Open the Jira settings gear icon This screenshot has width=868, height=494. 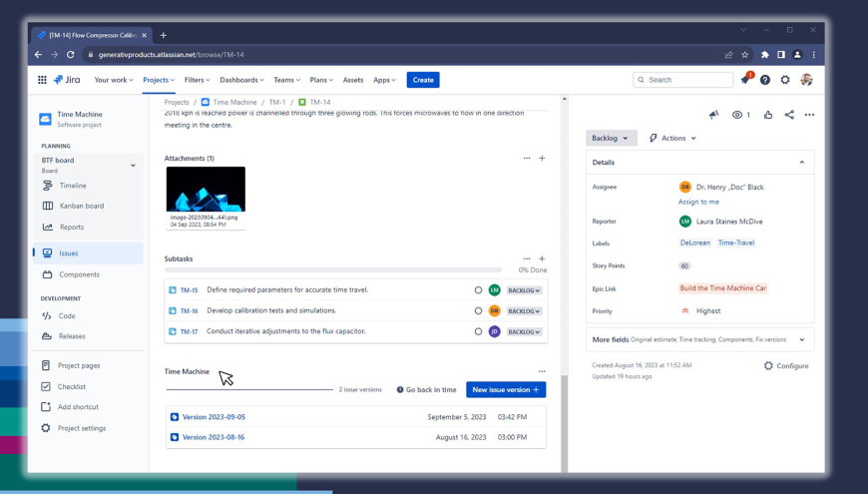coord(785,80)
